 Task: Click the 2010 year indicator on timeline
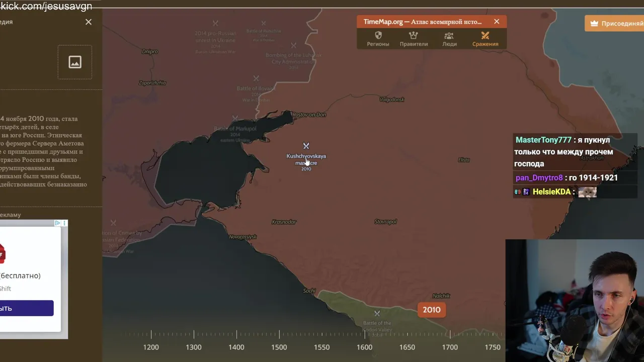pos(431,310)
